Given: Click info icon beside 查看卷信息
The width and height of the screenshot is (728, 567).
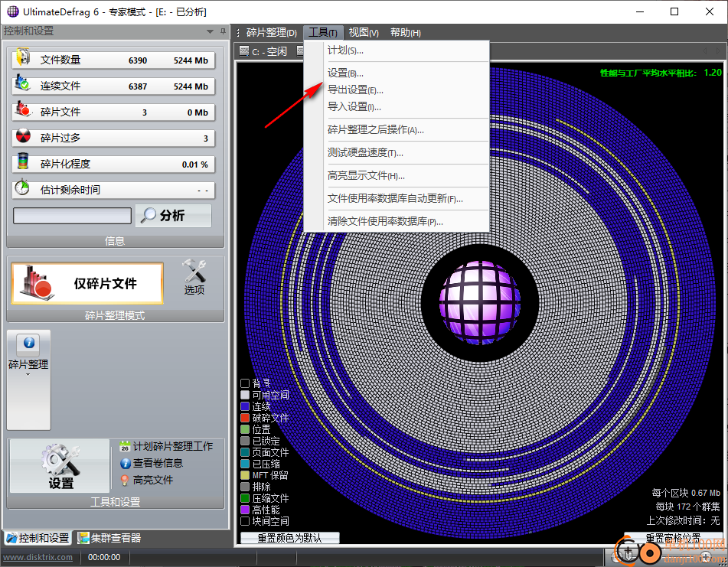Looking at the screenshot, I should coord(125,463).
